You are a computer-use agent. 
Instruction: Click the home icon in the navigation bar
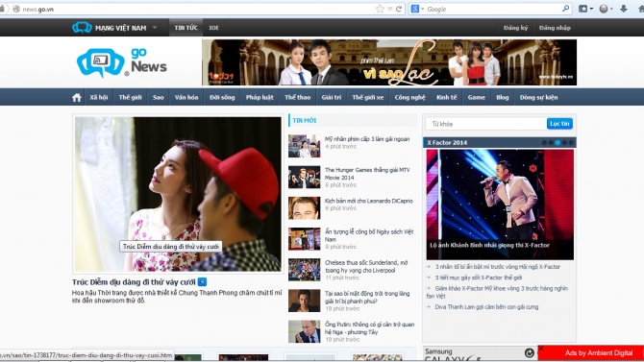(x=76, y=98)
